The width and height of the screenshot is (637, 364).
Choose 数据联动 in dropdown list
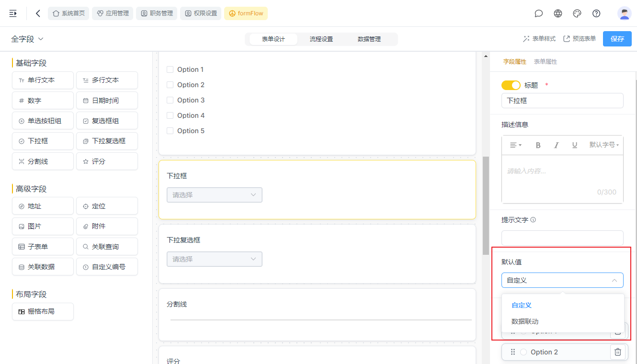pos(563,321)
